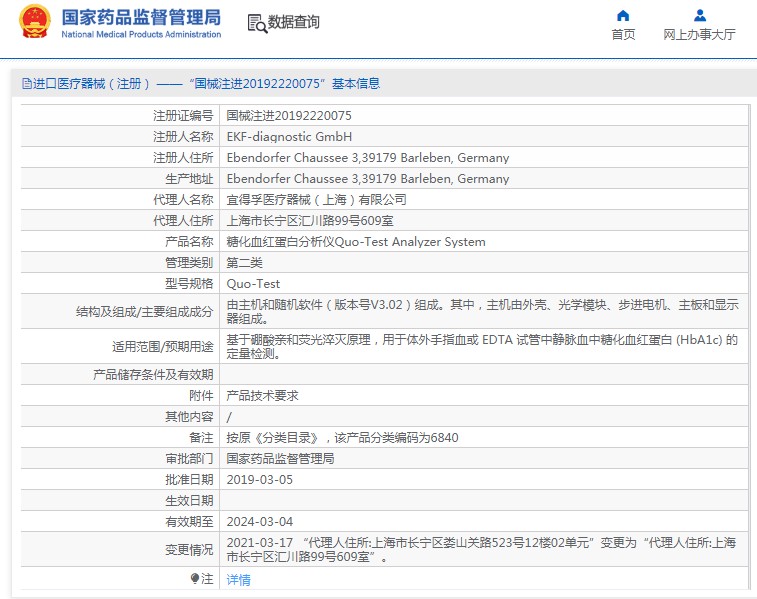Click the 变更情况 label

coord(189,550)
